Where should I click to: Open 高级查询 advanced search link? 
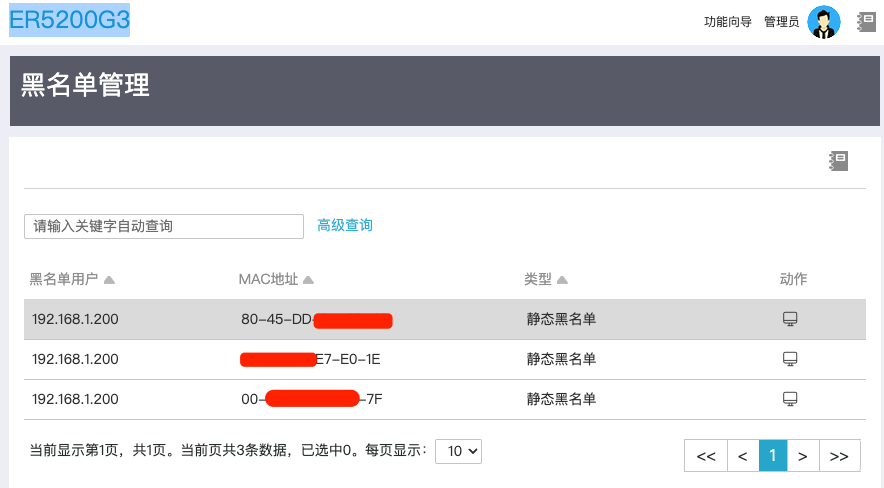(x=345, y=226)
